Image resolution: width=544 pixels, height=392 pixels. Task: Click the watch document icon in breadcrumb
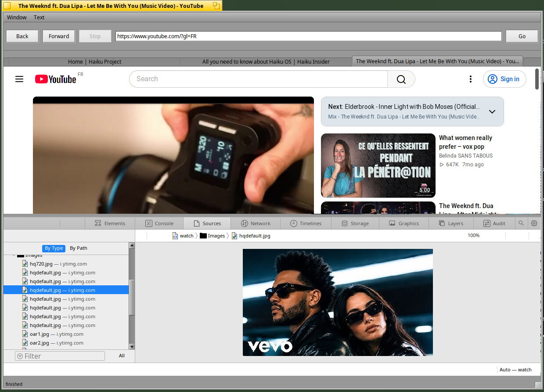[175, 236]
